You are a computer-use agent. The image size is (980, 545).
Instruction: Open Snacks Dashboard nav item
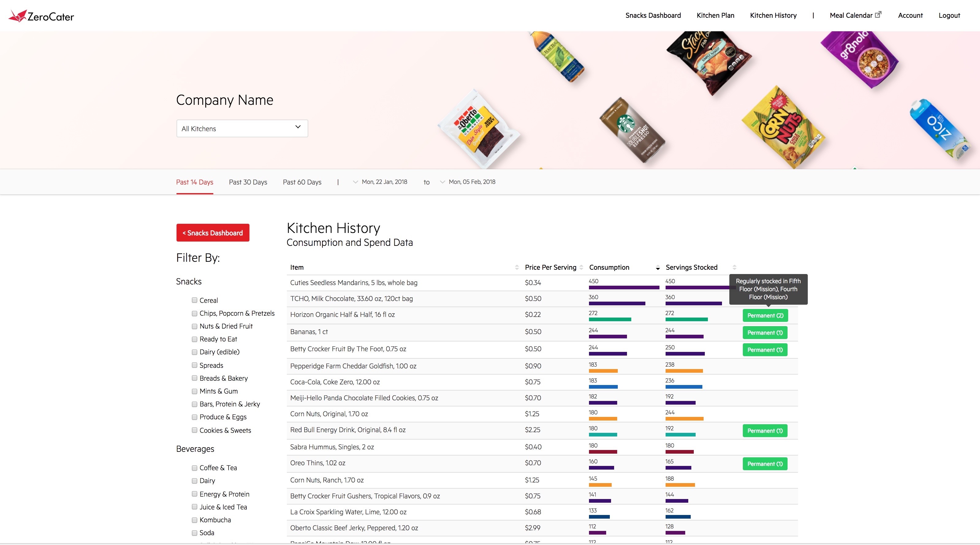(x=653, y=15)
